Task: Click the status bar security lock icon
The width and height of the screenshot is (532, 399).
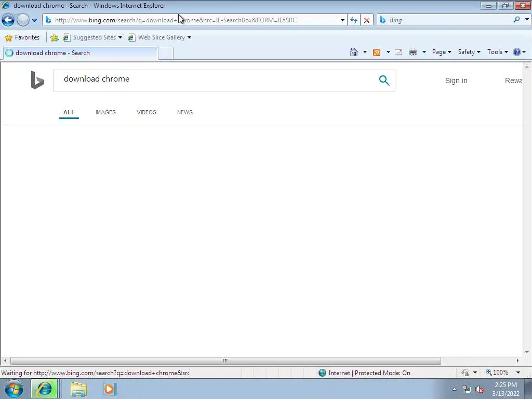Action: tap(465, 373)
